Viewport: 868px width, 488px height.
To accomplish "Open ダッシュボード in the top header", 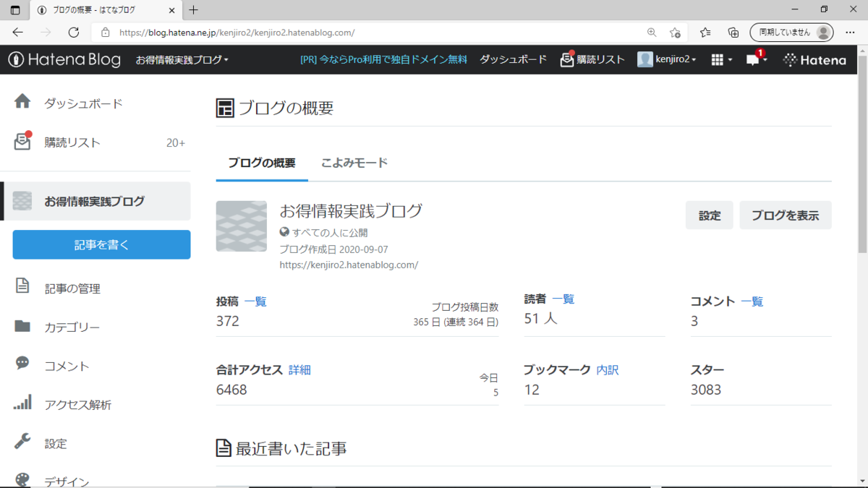I will 514,60.
